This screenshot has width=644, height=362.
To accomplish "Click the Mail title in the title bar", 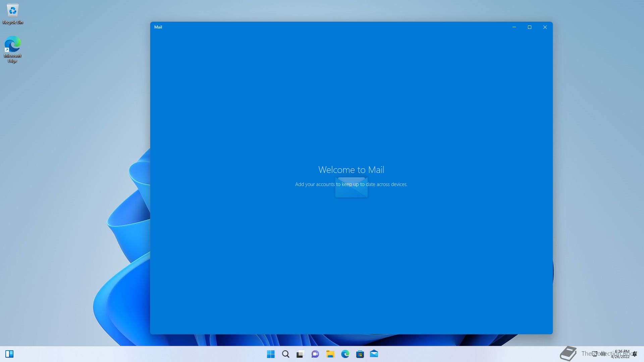I will [x=158, y=27].
